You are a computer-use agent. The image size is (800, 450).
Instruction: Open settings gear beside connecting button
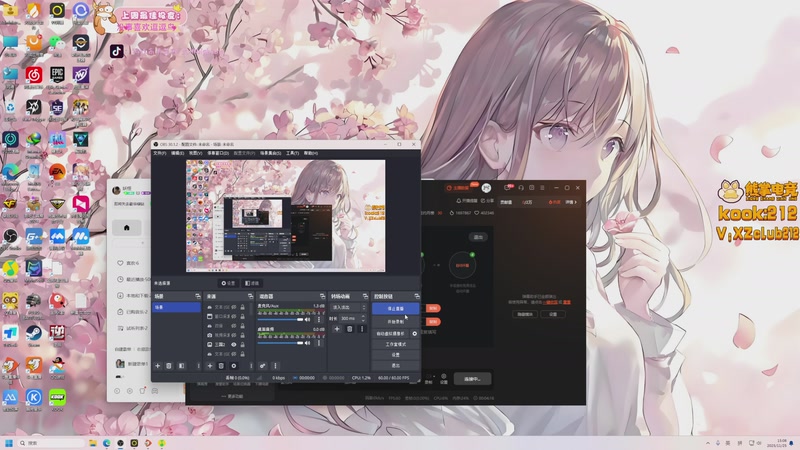[443, 378]
